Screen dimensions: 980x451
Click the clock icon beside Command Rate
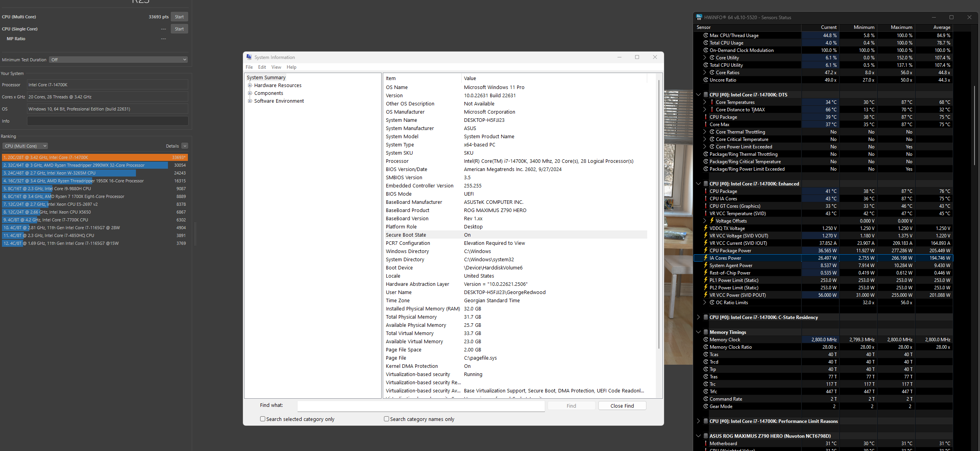tap(706, 399)
